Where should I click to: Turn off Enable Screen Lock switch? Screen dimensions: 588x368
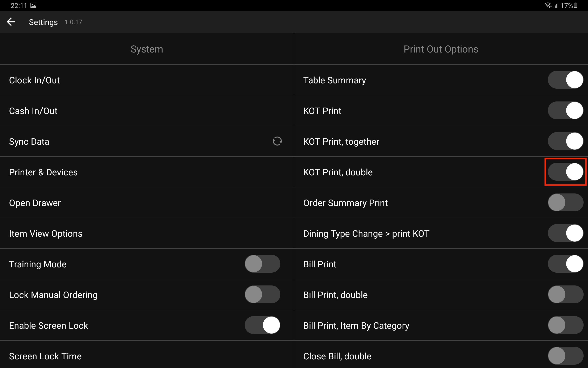(x=262, y=325)
